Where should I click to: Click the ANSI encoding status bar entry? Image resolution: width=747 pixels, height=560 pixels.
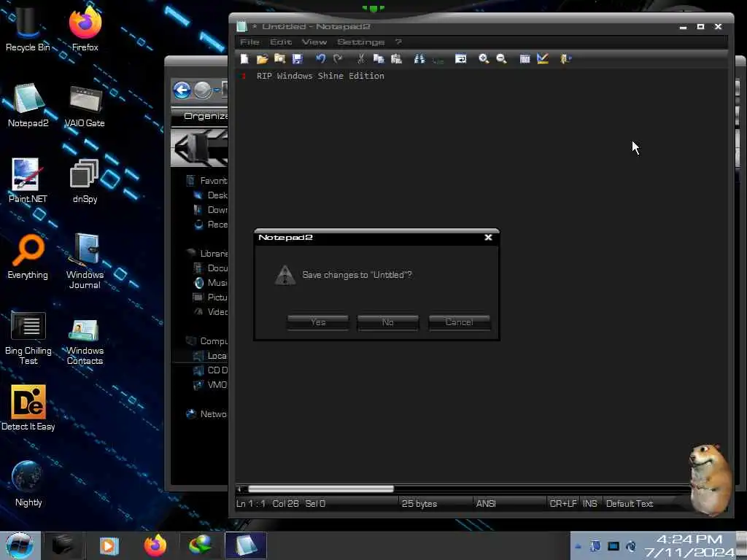(486, 503)
